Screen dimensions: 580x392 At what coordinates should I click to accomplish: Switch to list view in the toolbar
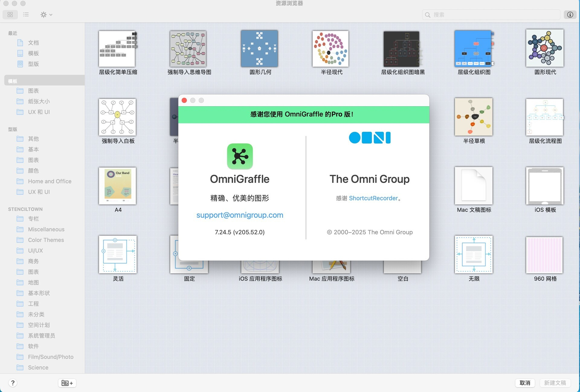(x=26, y=14)
